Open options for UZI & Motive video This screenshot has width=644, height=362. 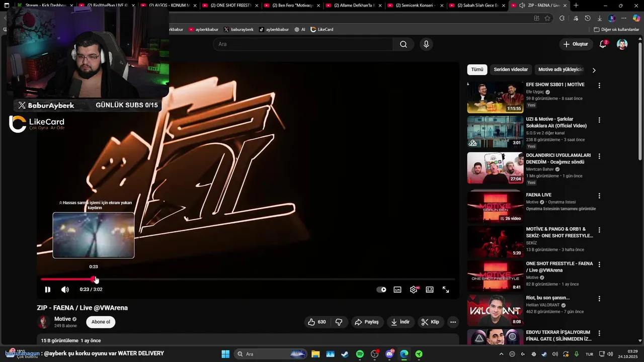[599, 120]
